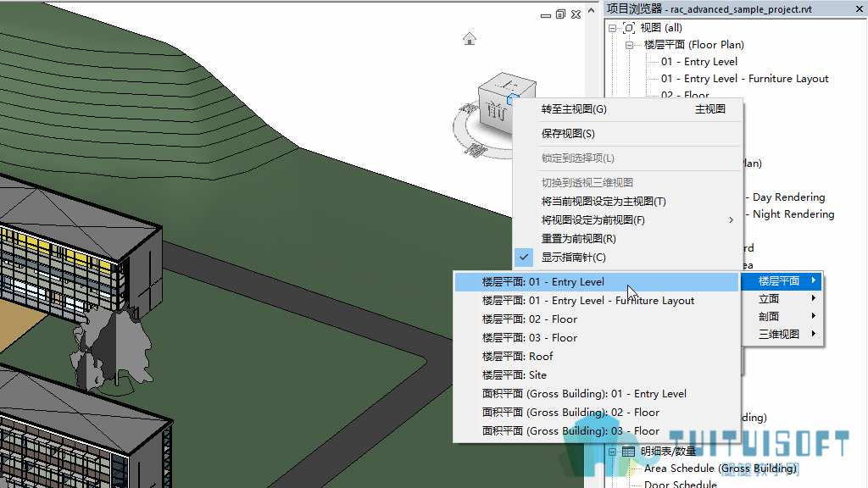This screenshot has height=488, width=868.
Task: Select the 楼层平面 (Floor Plan) tree label
Action: click(x=693, y=45)
